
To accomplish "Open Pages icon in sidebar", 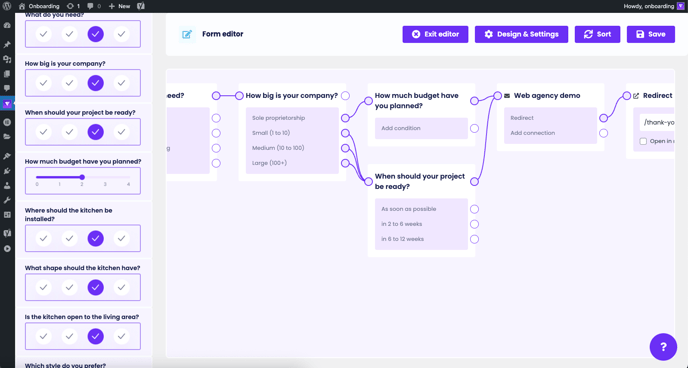I will [7, 74].
